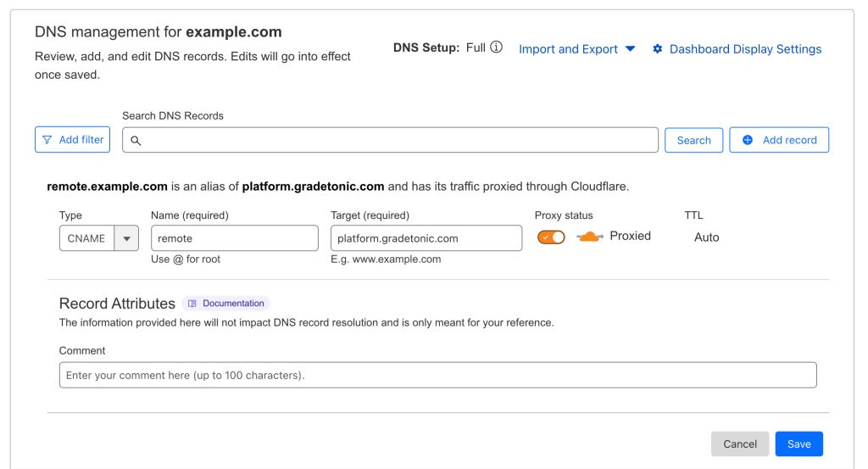Click the Target field with platform.gradetonic.com
This screenshot has width=868, height=469.
pos(426,238)
